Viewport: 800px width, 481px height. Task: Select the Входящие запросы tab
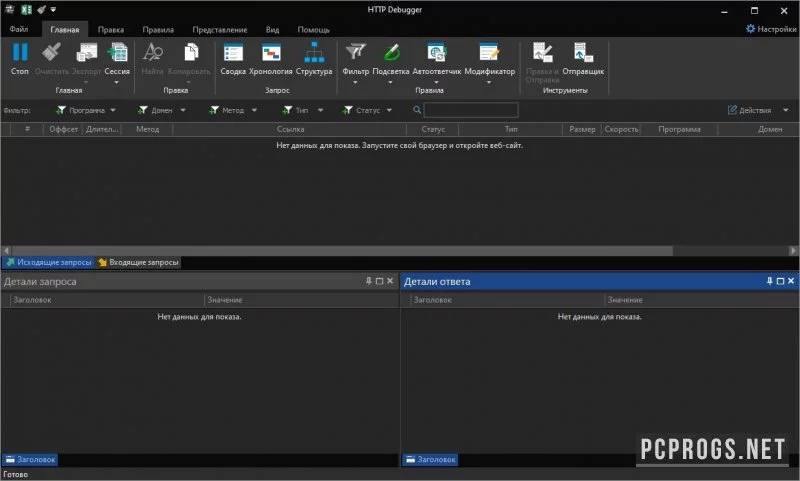138,262
